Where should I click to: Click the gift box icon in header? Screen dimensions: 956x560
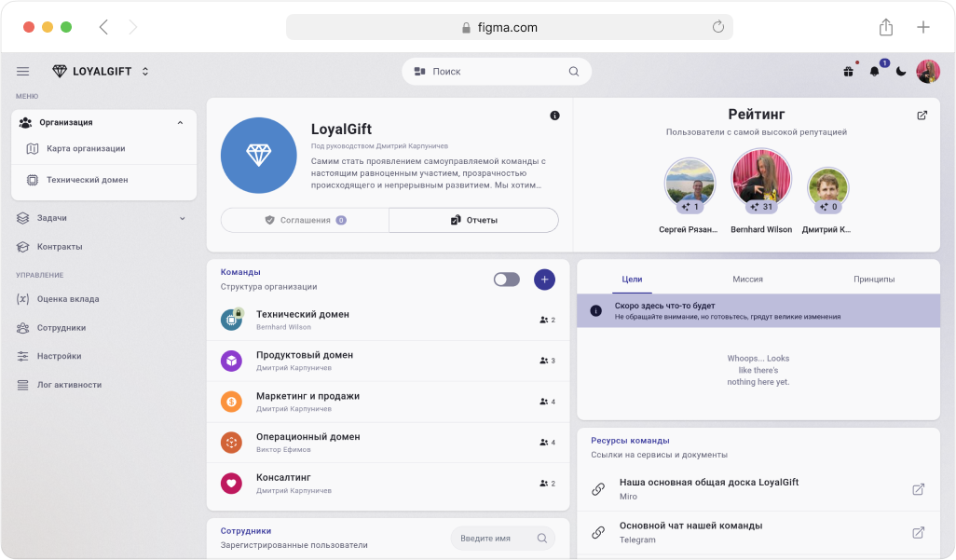pyautogui.click(x=849, y=72)
